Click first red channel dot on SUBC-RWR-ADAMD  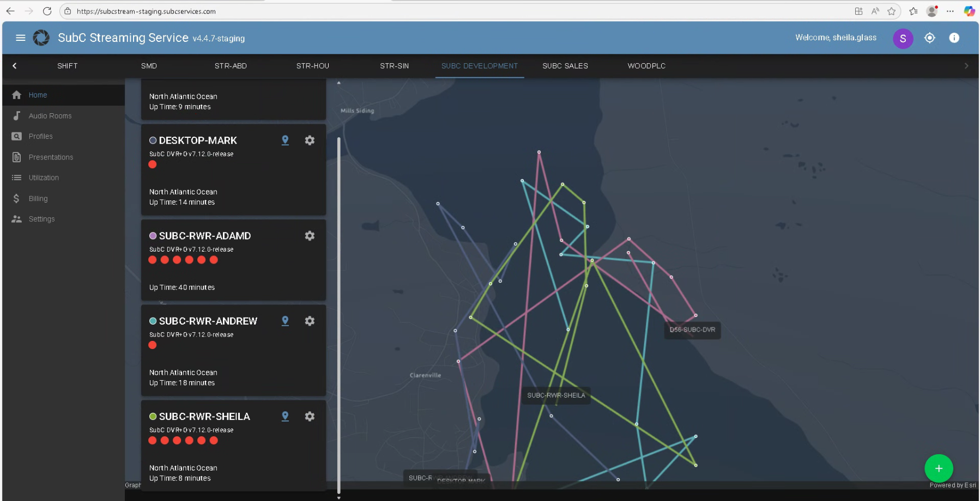point(153,260)
